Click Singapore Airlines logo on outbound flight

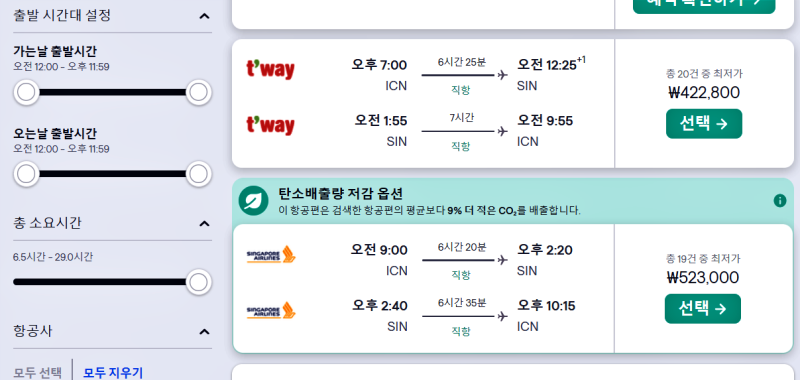pos(271,255)
